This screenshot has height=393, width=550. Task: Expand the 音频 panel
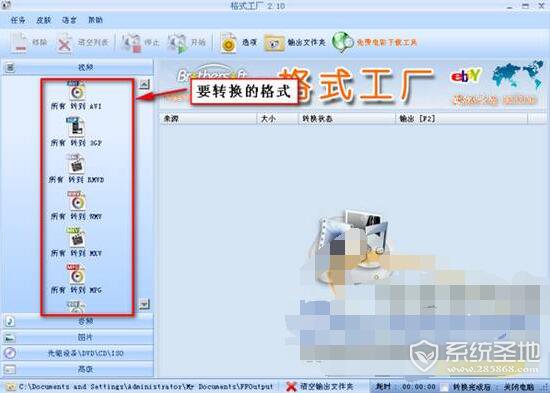point(78,321)
